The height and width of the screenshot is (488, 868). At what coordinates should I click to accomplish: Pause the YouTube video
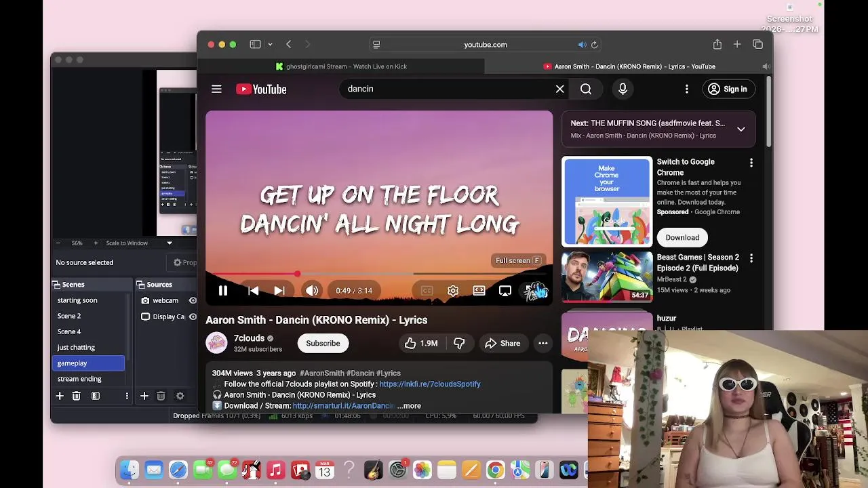(222, 291)
